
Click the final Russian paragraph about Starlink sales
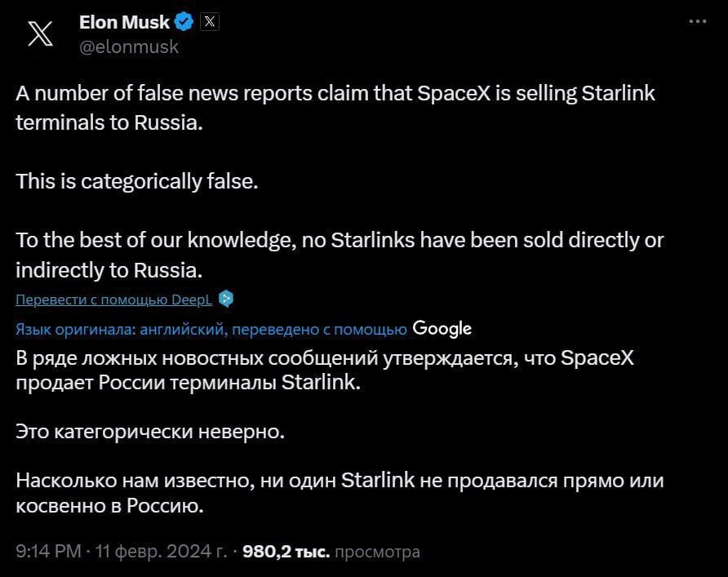339,494
